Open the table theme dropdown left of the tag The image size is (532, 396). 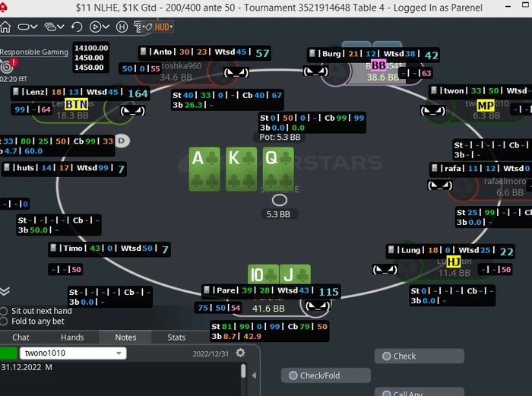(139, 27)
